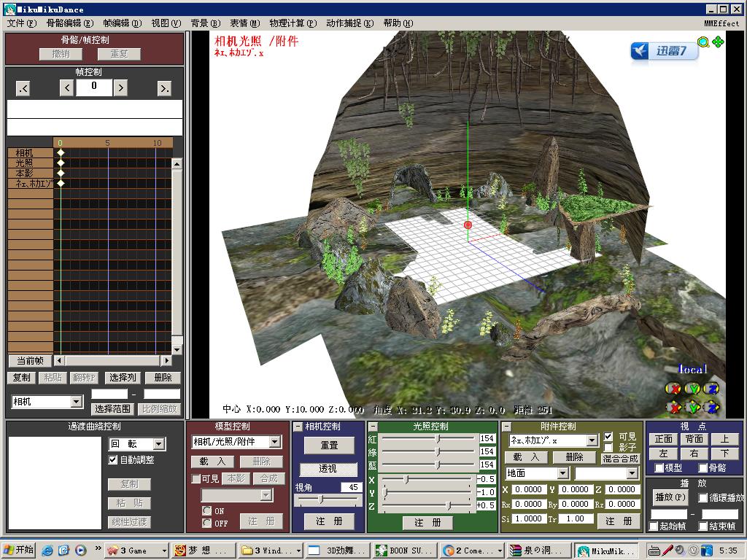Viewport: 747px width, 560px height.
Task: Click the local X-axis move icon
Action: click(673, 407)
